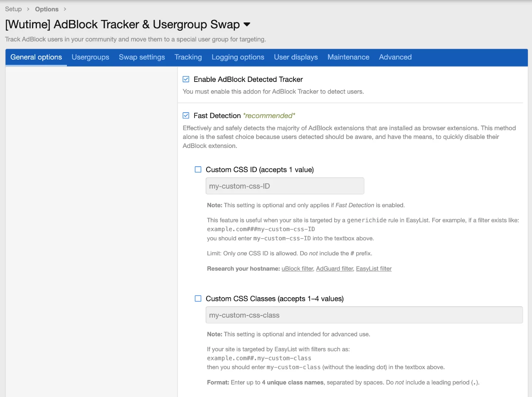
Task: Tick the Custom CSS Classes checkbox
Action: point(198,298)
